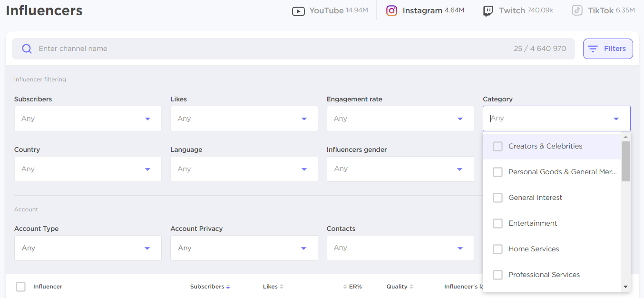Collapse the Category dropdown arrow
Screen dimensions: 644x298
[x=616, y=119]
